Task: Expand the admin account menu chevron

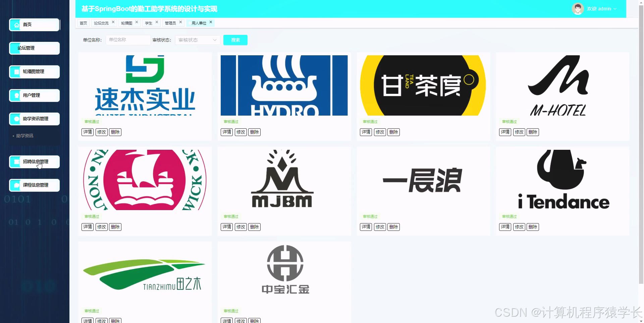Action: (x=614, y=9)
